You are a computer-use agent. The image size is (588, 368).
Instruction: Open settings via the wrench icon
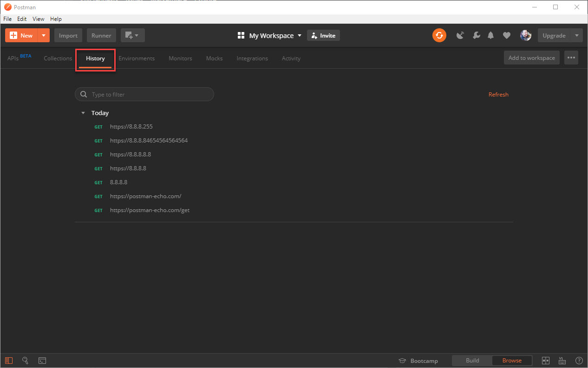[476, 35]
